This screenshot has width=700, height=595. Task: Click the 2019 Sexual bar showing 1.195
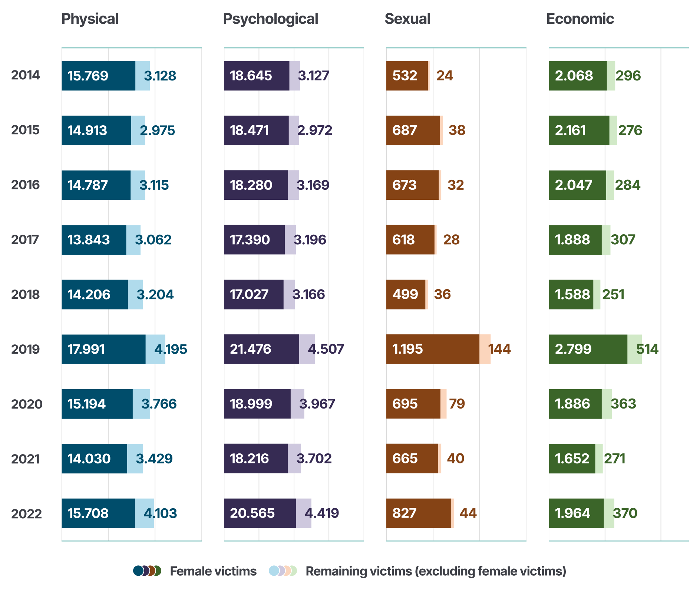433,349
